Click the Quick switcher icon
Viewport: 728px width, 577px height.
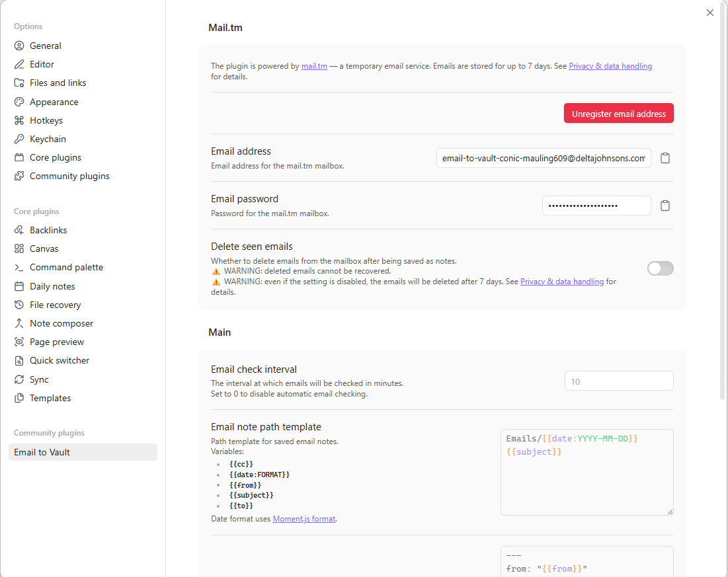[19, 360]
